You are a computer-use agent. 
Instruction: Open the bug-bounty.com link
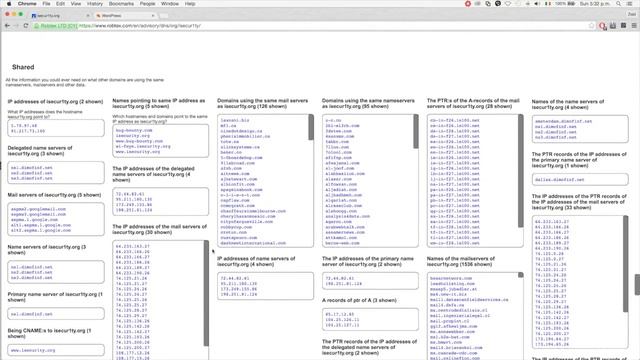(134, 130)
